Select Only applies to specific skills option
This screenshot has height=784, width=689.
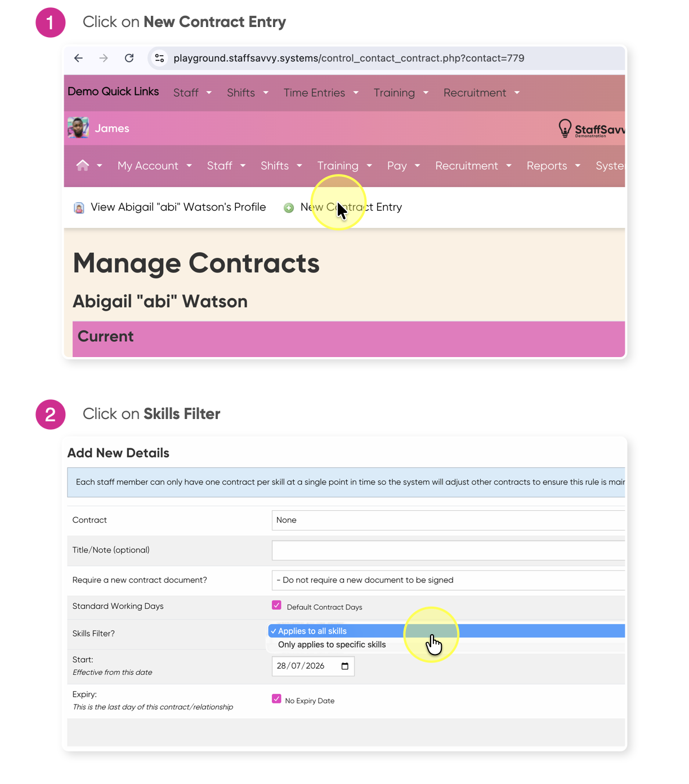click(332, 644)
